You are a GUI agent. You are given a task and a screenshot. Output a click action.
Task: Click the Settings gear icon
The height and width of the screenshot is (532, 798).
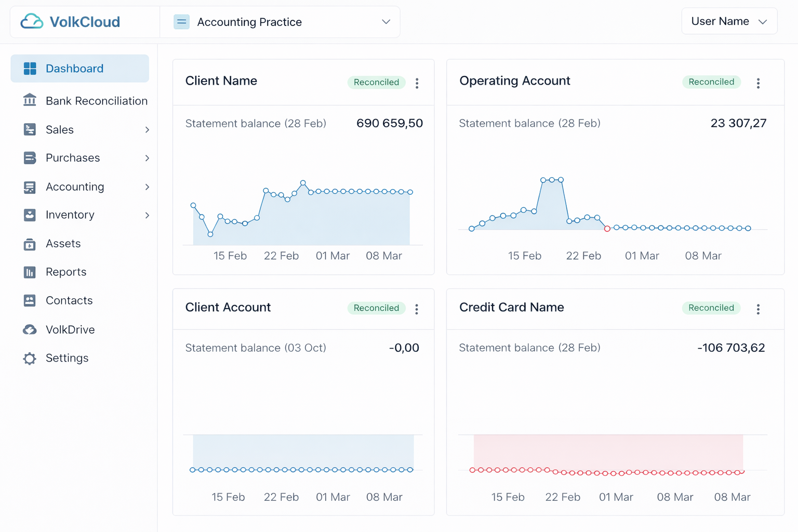coord(30,358)
